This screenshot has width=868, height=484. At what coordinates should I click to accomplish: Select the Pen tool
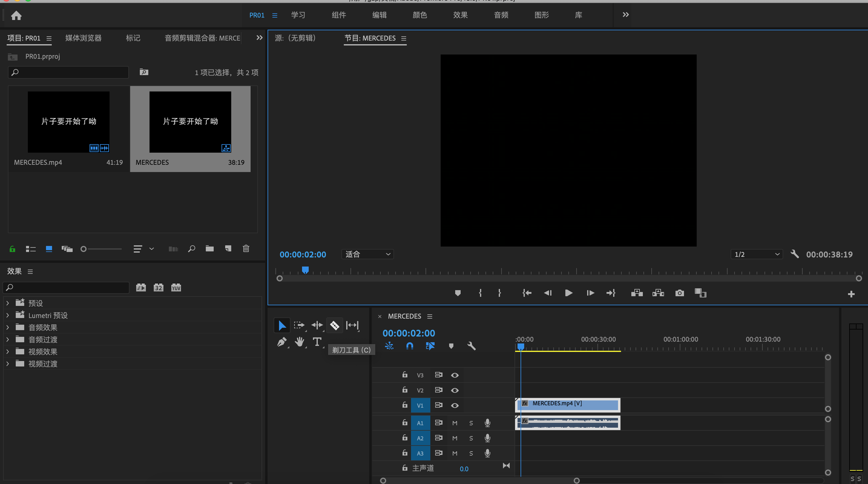[282, 342]
